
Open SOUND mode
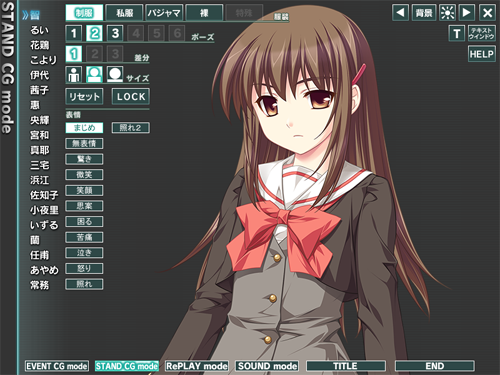click(x=267, y=366)
